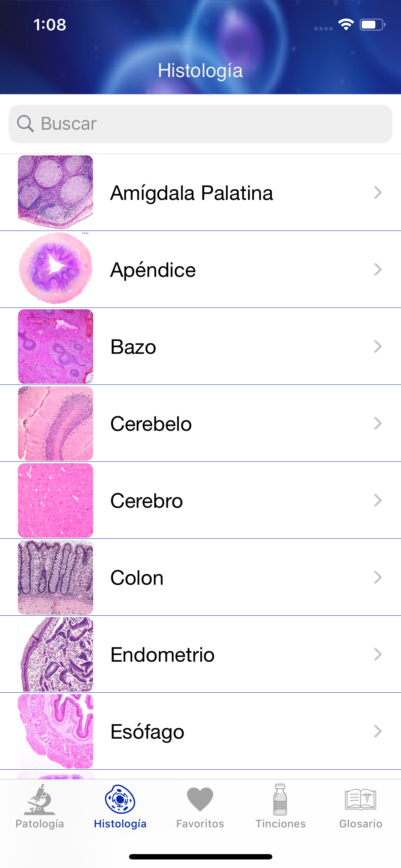
Task: Select the Cerebelo tissue thumbnail
Action: [x=55, y=423]
